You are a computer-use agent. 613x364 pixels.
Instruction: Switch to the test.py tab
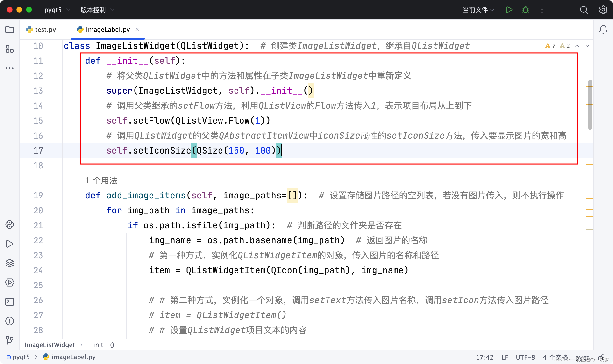(x=45, y=29)
